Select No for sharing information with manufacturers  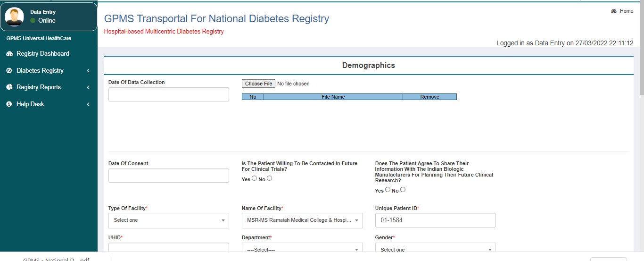[403, 190]
